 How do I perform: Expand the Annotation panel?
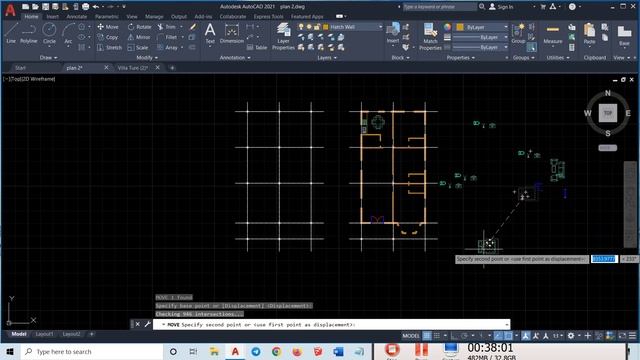point(235,58)
